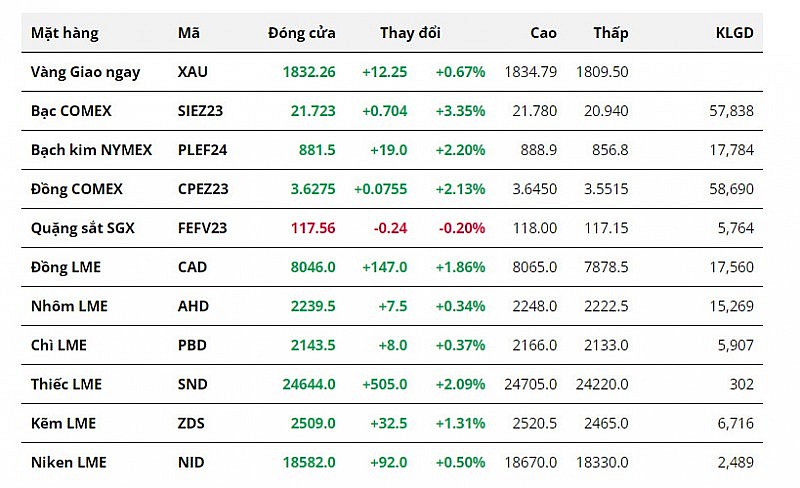
Task: Select the Đồng LME commodity name
Action: (x=66, y=267)
